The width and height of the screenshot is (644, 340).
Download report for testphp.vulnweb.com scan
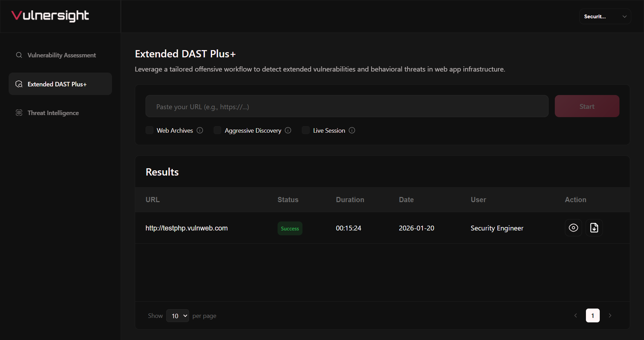594,228
